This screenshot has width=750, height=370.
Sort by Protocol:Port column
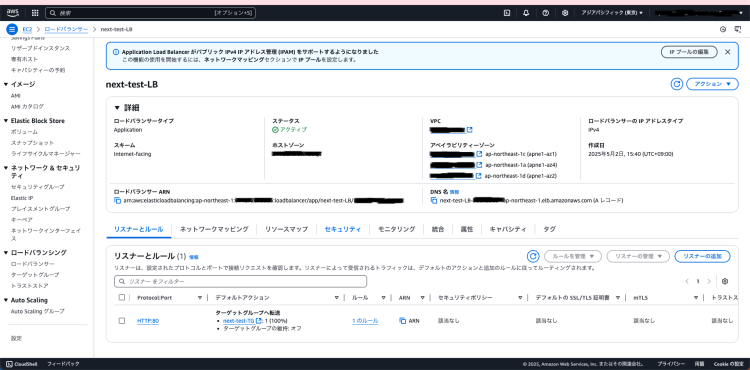click(200, 297)
